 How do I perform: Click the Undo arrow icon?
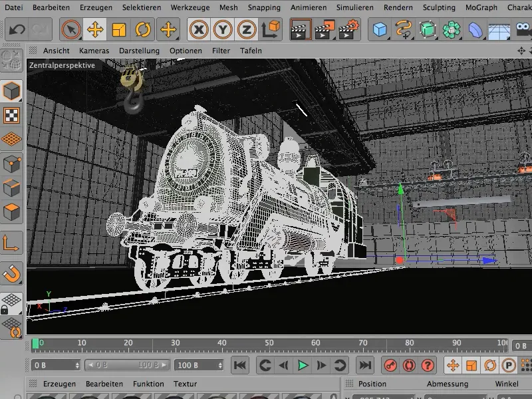click(x=17, y=29)
